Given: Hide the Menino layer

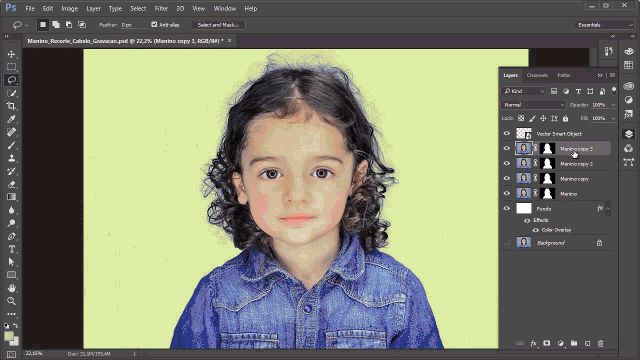Looking at the screenshot, I should click(x=507, y=193).
